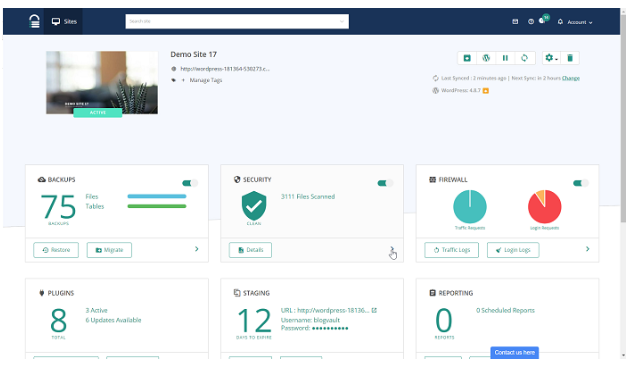
Task: Open the search site dropdown arrow
Action: [342, 22]
